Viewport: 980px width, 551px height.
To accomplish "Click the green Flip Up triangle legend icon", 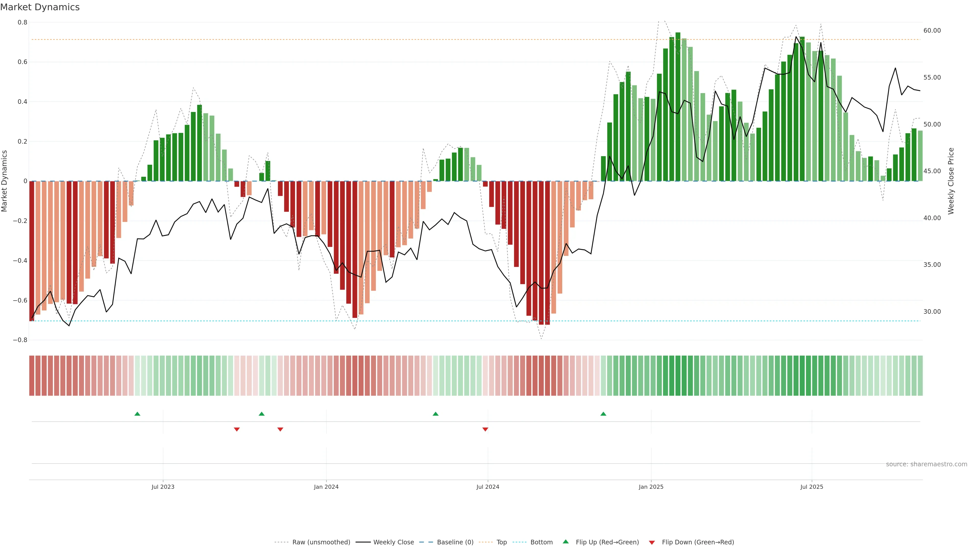I will [566, 542].
